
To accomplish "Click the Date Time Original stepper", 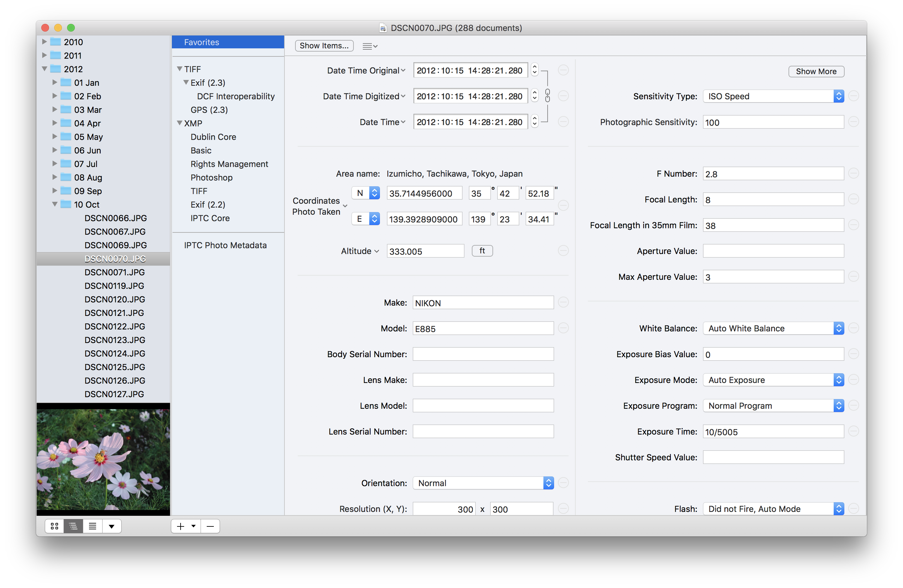I will click(534, 70).
